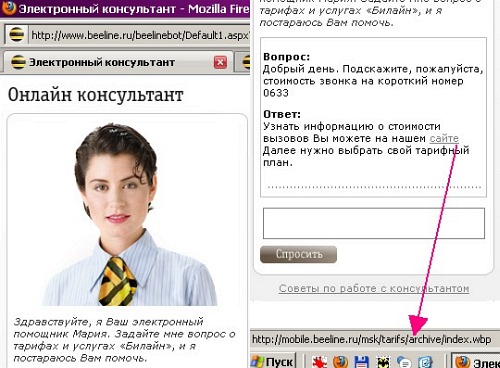Image resolution: width=500 pixels, height=368 pixels.
Task: Click the Далее нужно выбрать свой тарифный text
Action: [366, 150]
